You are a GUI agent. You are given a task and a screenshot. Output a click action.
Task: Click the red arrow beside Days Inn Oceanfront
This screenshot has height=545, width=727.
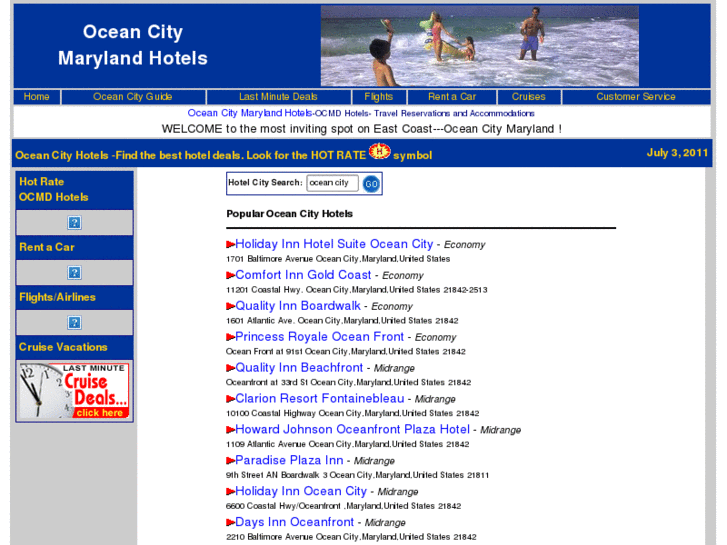(230, 522)
